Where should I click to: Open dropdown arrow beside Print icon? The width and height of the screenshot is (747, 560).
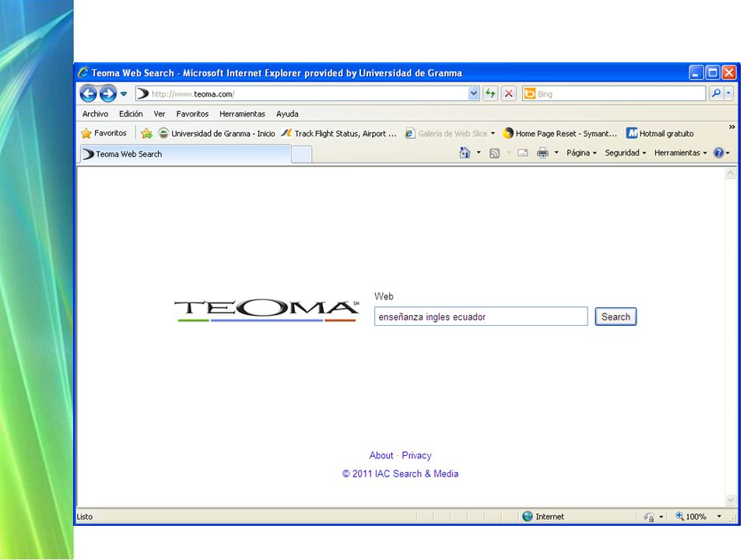coord(556,153)
